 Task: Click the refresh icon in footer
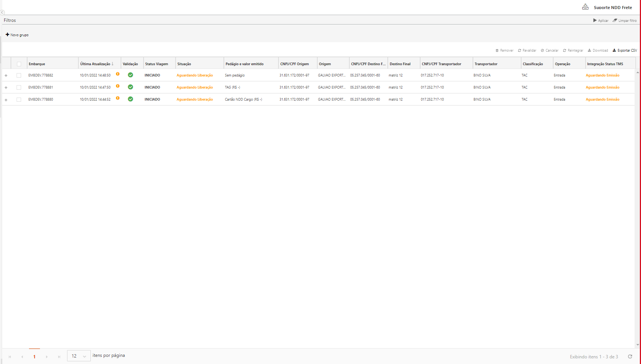630,356
